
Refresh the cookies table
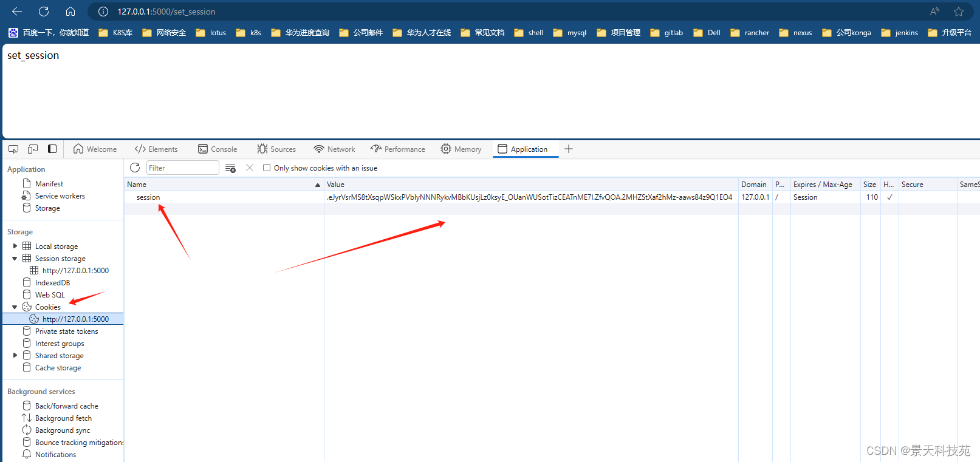(135, 168)
